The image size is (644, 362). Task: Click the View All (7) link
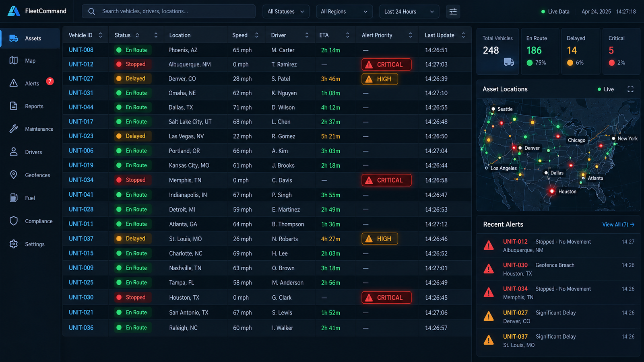[618, 224]
